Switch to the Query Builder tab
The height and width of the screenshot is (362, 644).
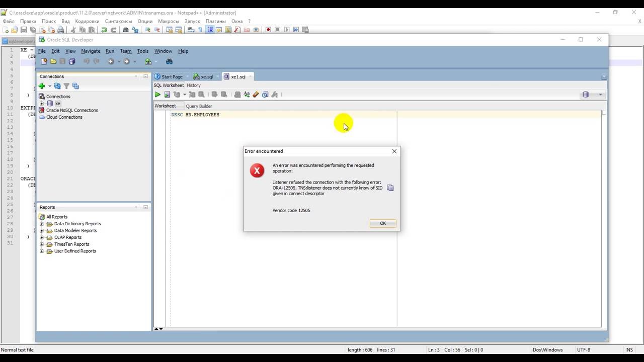[x=199, y=106]
